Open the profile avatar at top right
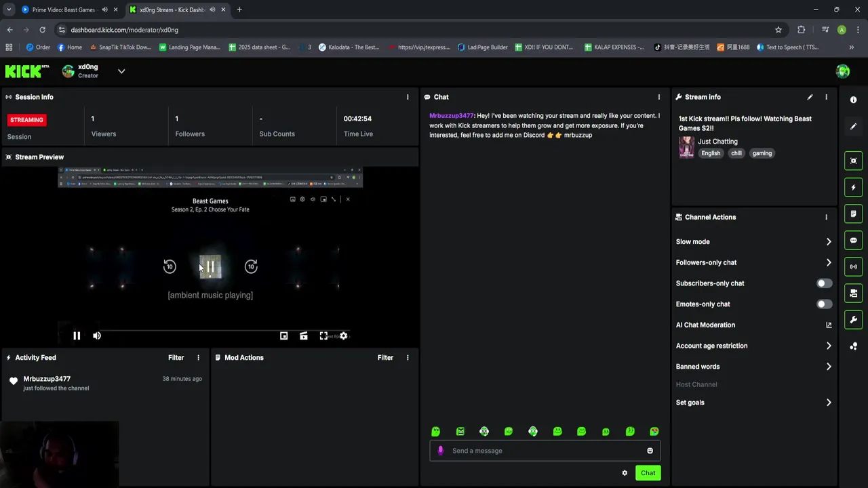The width and height of the screenshot is (868, 488). coord(843,71)
